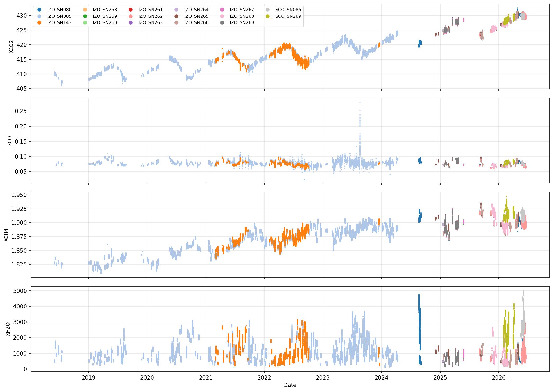
Task: Click the SCO_SN269 olive legend marker
Action: (x=268, y=16)
